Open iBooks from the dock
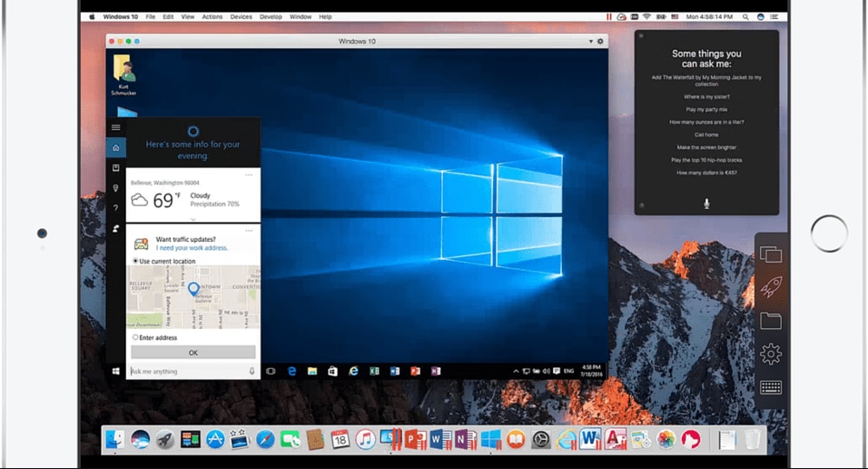 [x=516, y=440]
